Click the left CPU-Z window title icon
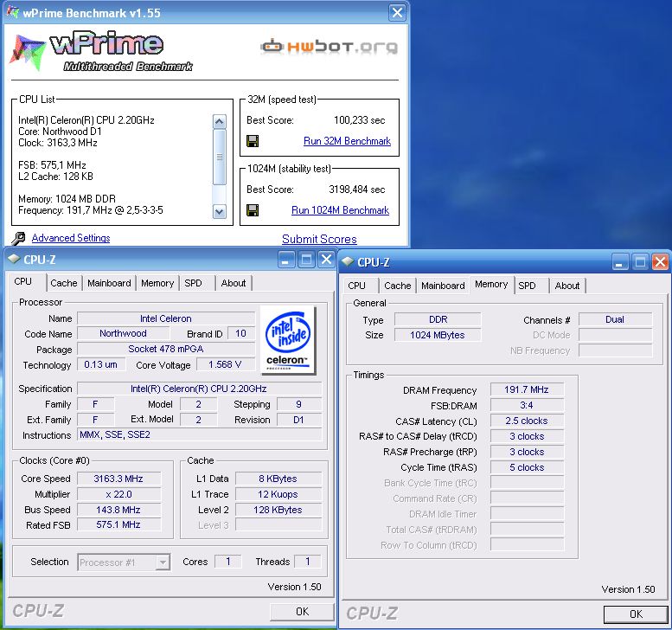This screenshot has width=672, height=630. coord(14,259)
